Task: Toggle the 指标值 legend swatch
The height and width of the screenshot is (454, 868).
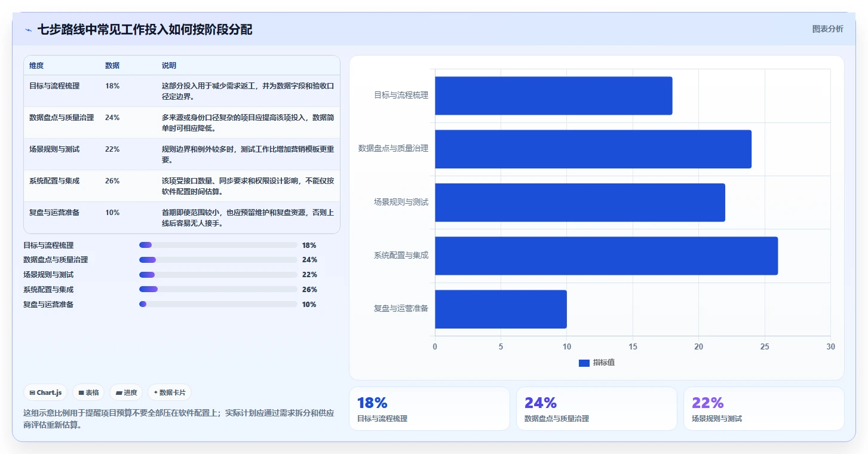Action: click(x=584, y=363)
